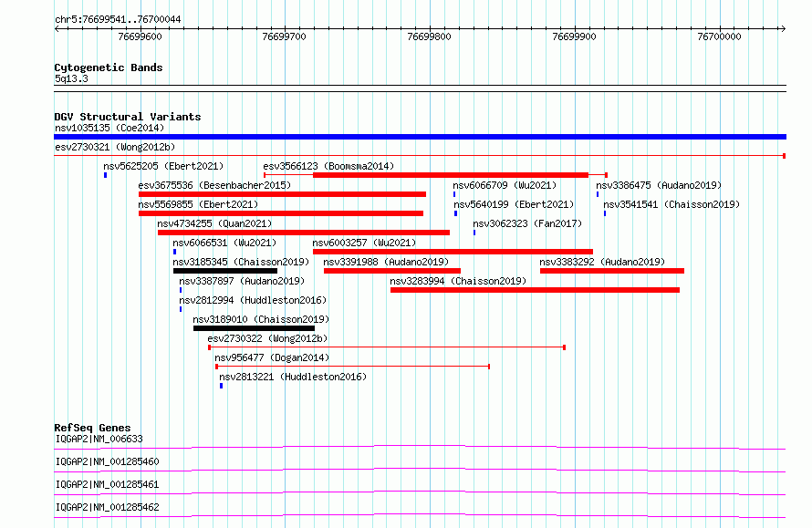
Task: Open the nsv3391988 (Audano2019) label
Action: [x=386, y=262]
